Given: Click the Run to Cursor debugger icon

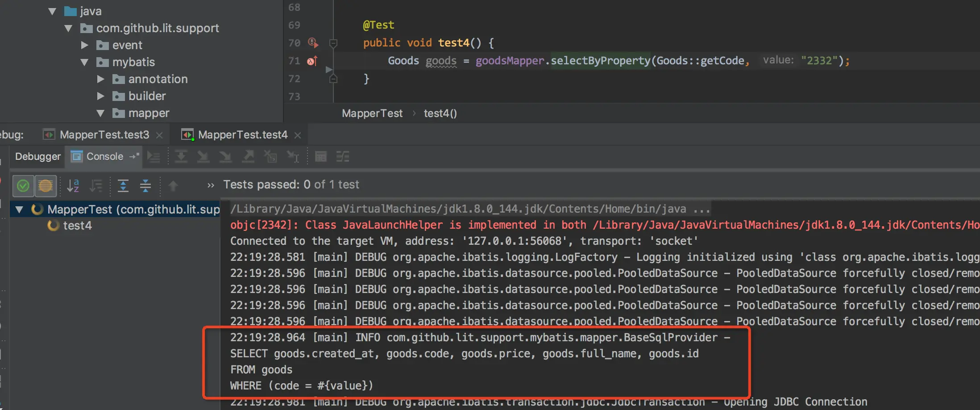Looking at the screenshot, I should coord(293,157).
